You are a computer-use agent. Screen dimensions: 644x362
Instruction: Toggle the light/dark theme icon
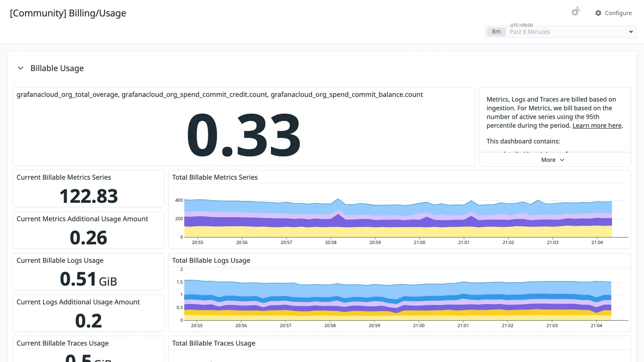point(576,12)
